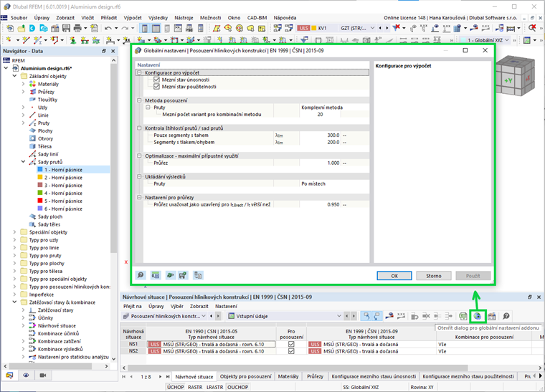Click the new line tool icon
Image resolution: width=545 pixels, height=392 pixels.
pyautogui.click(x=26, y=40)
